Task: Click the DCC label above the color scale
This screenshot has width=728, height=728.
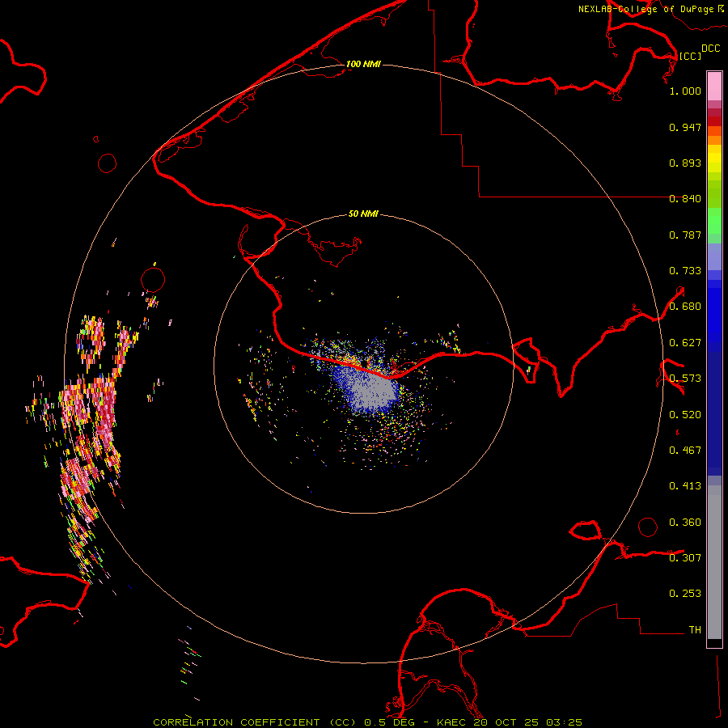Action: [710, 49]
